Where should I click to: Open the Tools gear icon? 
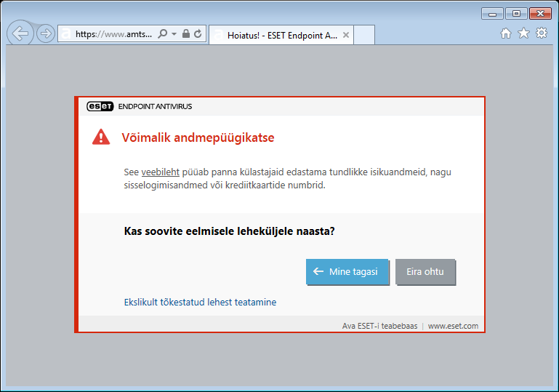pyautogui.click(x=541, y=33)
